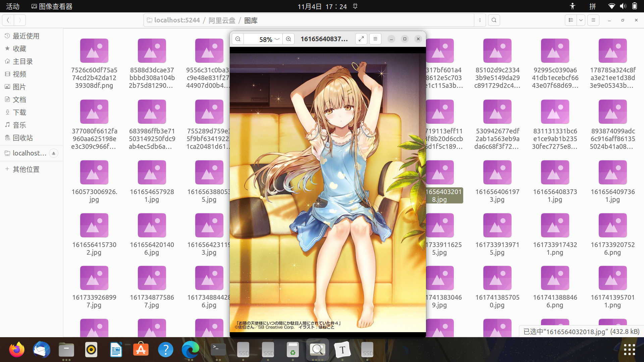The image size is (644, 362).
Task: Open 活动 activities overview
Action: tap(13, 6)
